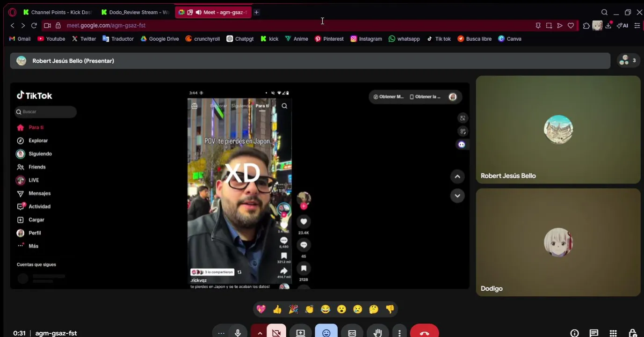Open the crunchyroll bookmark
The height and width of the screenshot is (337, 644).
tap(203, 39)
